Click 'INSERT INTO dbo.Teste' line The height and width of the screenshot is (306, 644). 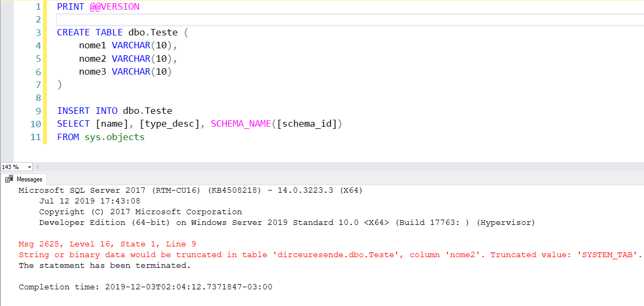(x=114, y=111)
